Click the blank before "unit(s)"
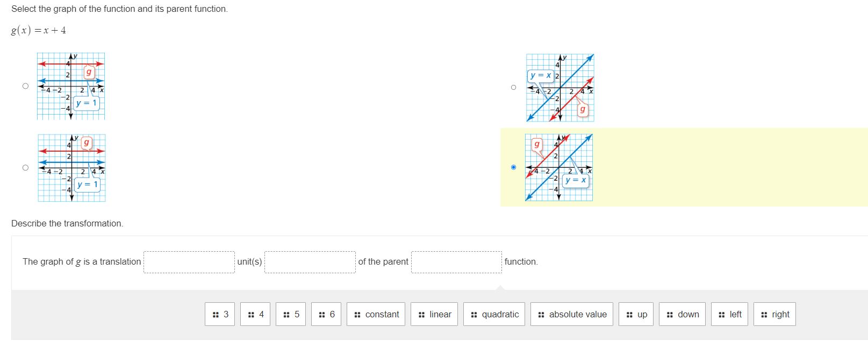The width and height of the screenshot is (868, 341). pyautogui.click(x=189, y=261)
